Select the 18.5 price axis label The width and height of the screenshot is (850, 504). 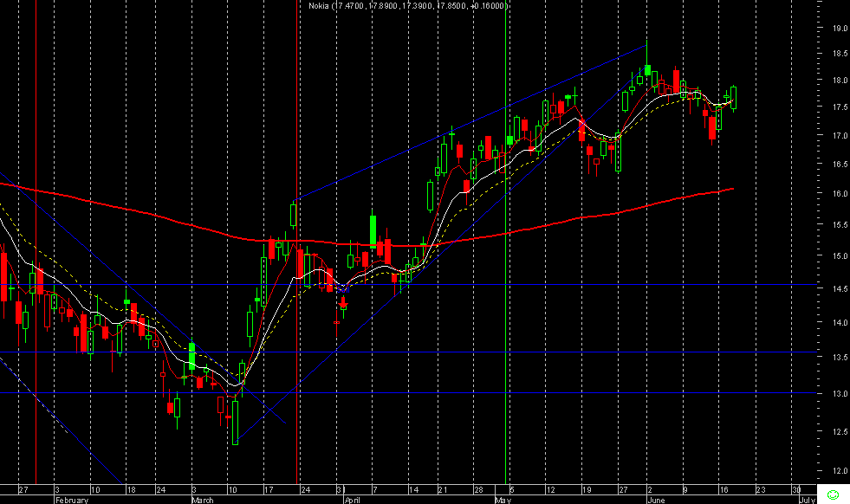pyautogui.click(x=840, y=53)
